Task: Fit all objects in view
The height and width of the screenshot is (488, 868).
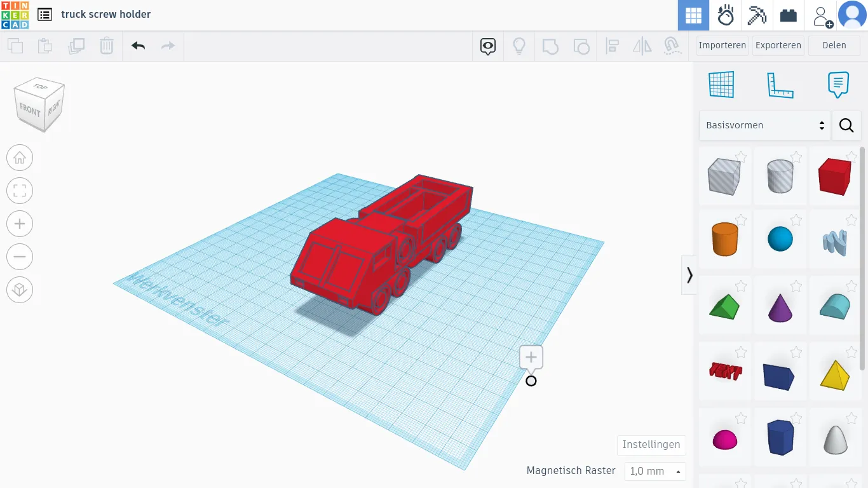Action: (x=20, y=191)
